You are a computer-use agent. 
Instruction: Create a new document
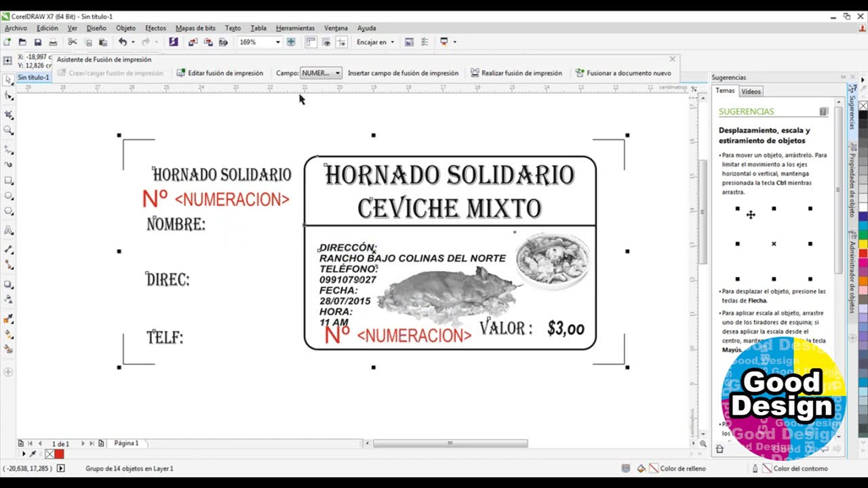click(x=8, y=42)
